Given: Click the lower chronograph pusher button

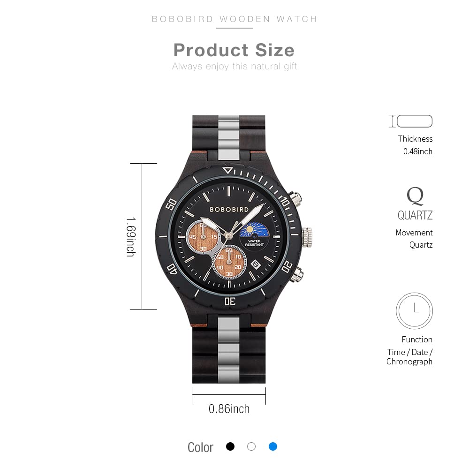Looking at the screenshot, I should [x=295, y=274].
